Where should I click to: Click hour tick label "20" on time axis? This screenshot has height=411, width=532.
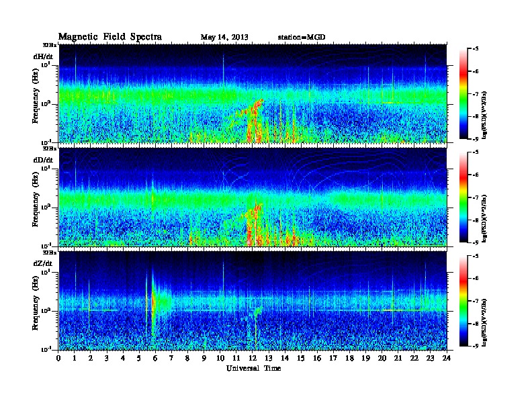382,359
